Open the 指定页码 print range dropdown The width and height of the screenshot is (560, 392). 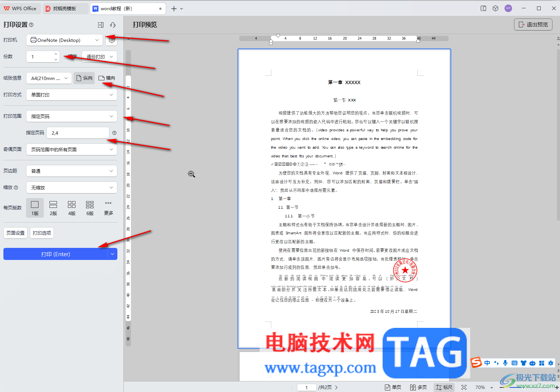(72, 116)
